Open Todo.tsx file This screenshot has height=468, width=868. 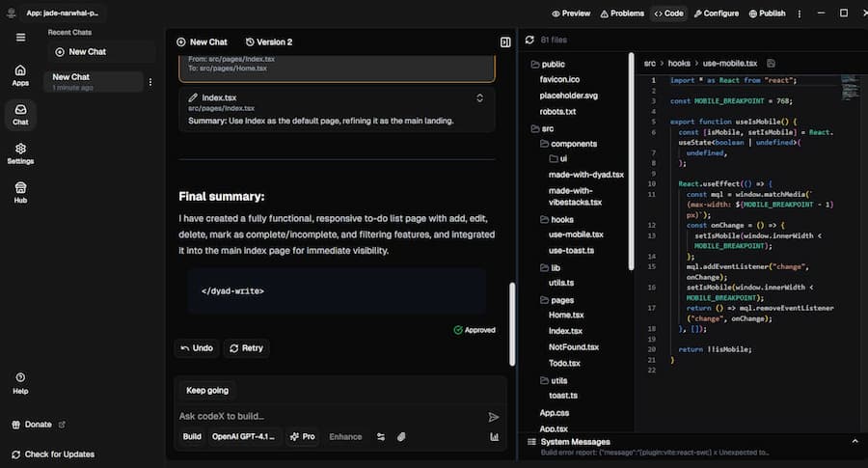[x=564, y=364]
